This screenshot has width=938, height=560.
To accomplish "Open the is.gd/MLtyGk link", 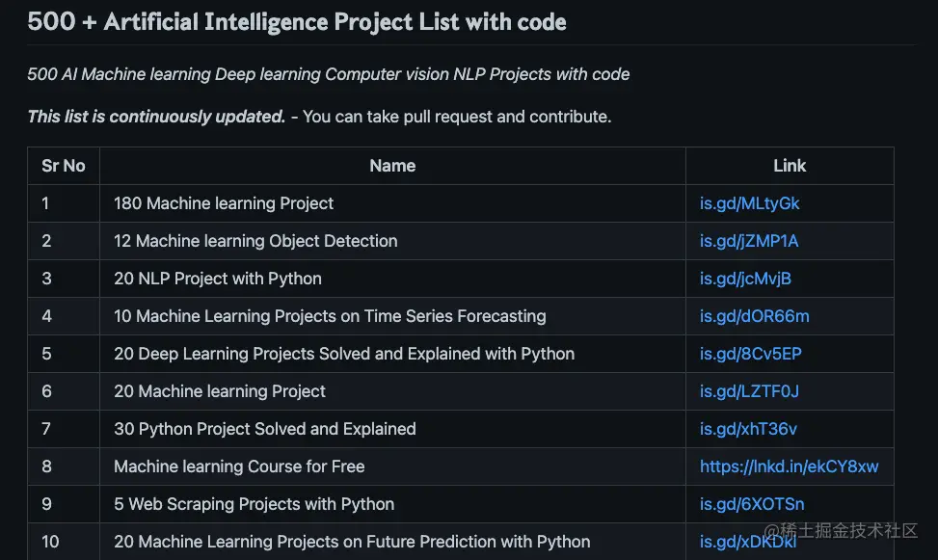I will pyautogui.click(x=749, y=203).
